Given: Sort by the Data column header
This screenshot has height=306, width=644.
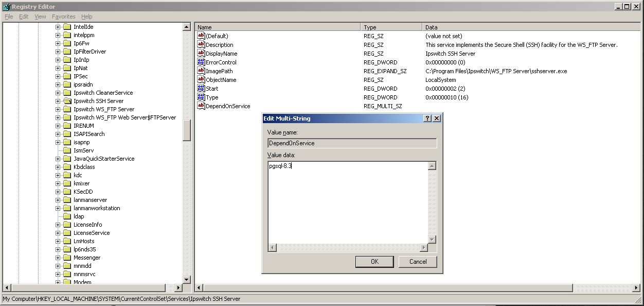Looking at the screenshot, I should (531, 27).
